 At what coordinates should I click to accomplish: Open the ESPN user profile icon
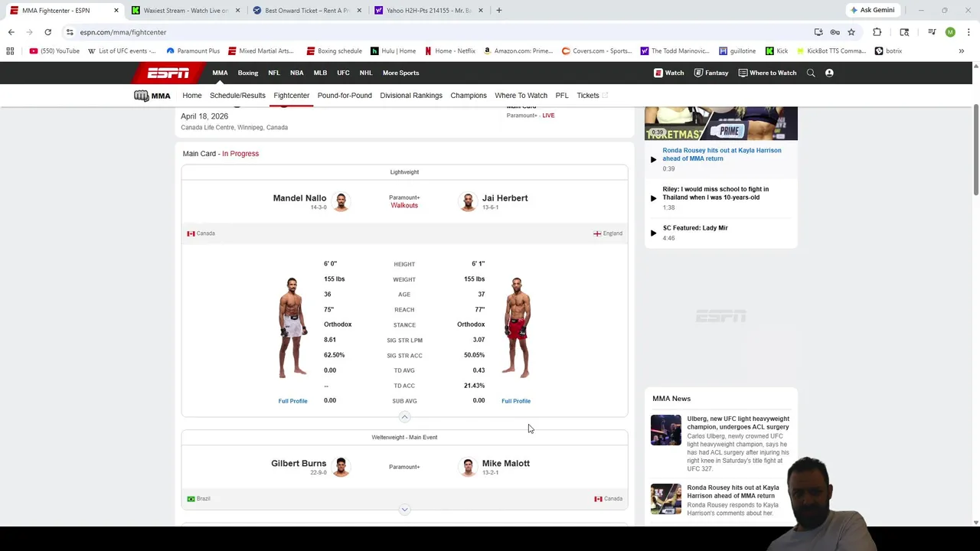pos(829,73)
